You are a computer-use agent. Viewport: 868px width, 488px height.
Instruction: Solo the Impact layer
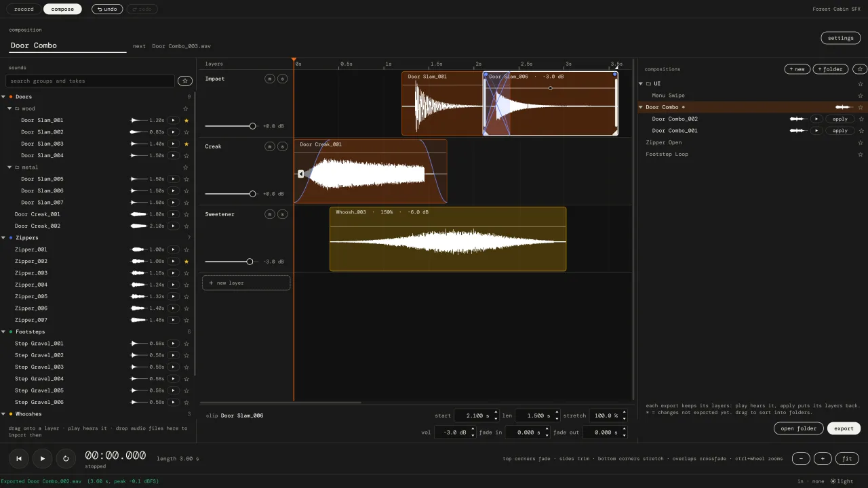283,79
